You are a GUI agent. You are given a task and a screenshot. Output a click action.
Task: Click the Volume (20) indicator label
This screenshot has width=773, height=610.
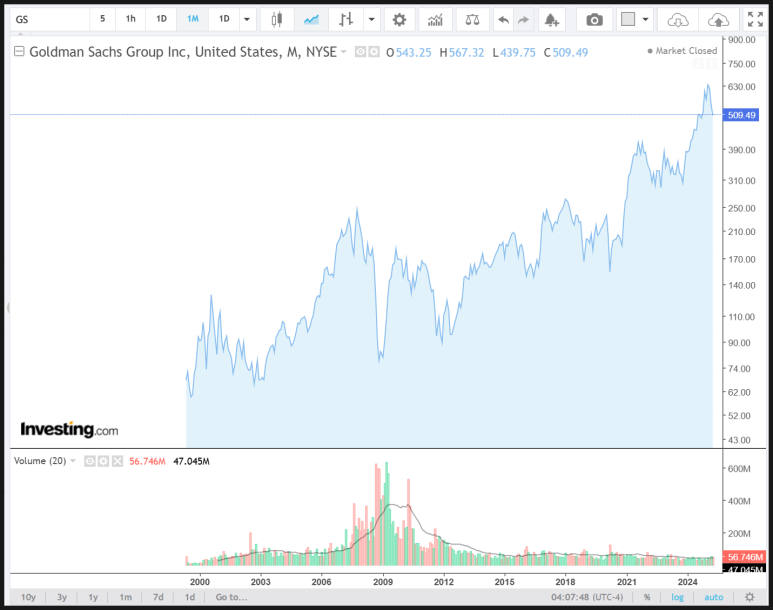tap(40, 461)
